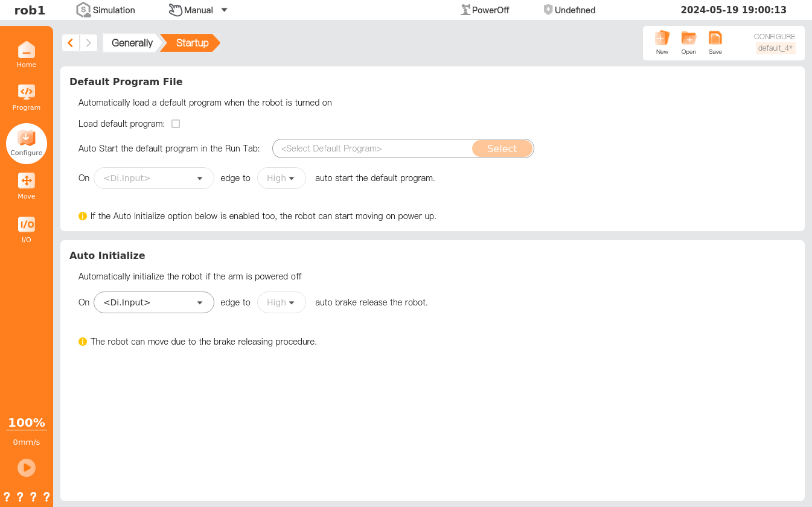Open the I/O panel icon
812x507 pixels.
[x=26, y=225]
